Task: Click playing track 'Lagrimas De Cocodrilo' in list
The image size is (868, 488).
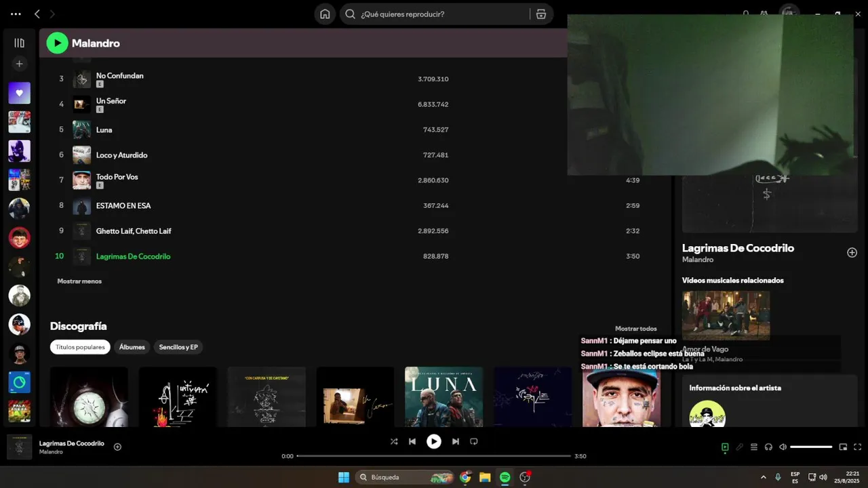Action: click(x=133, y=256)
